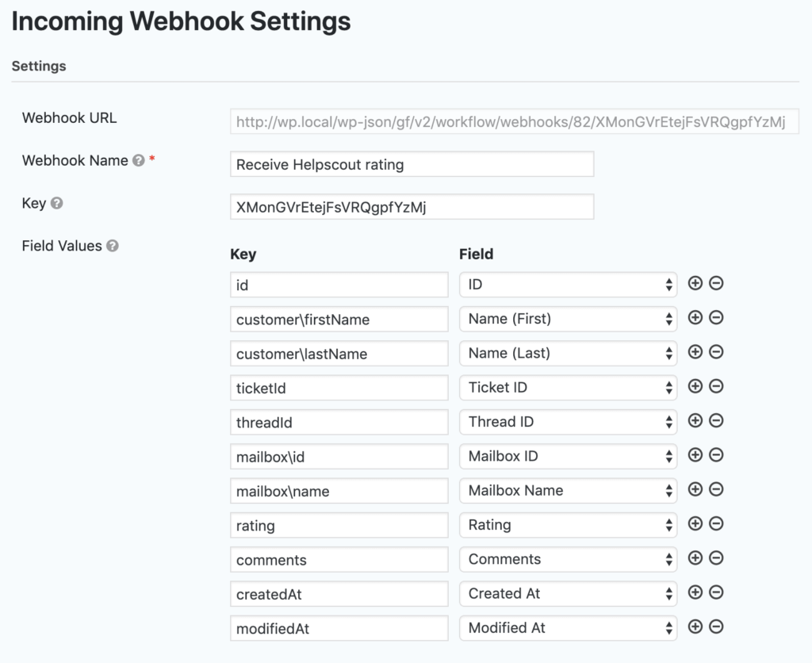
Task: Remove the rating mapping row
Action: pyautogui.click(x=716, y=523)
